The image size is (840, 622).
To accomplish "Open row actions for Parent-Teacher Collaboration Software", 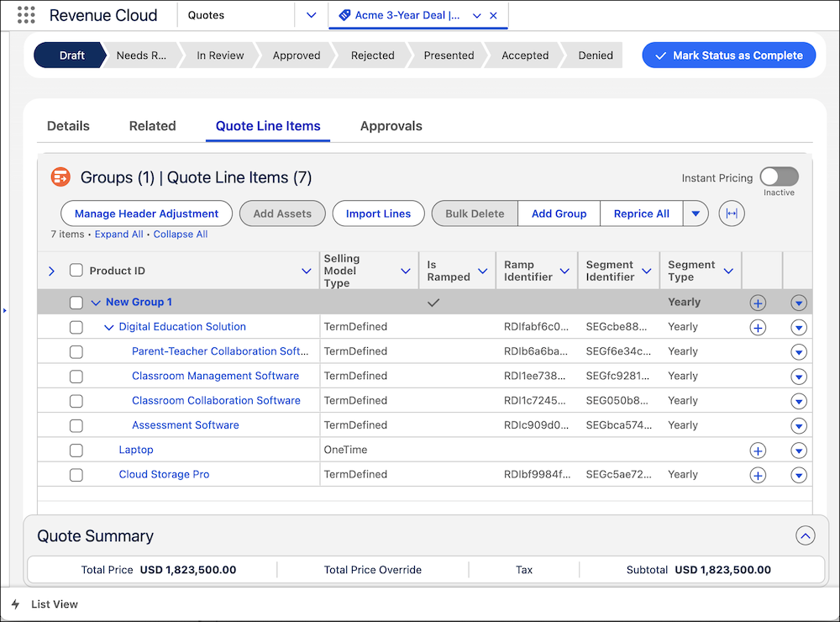I will click(x=799, y=352).
